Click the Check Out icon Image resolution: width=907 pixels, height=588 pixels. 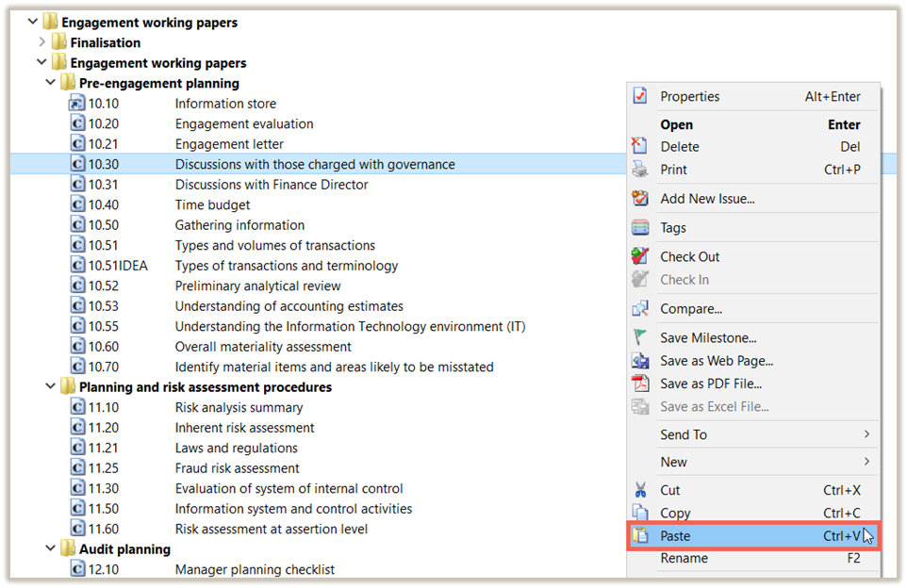(x=640, y=256)
